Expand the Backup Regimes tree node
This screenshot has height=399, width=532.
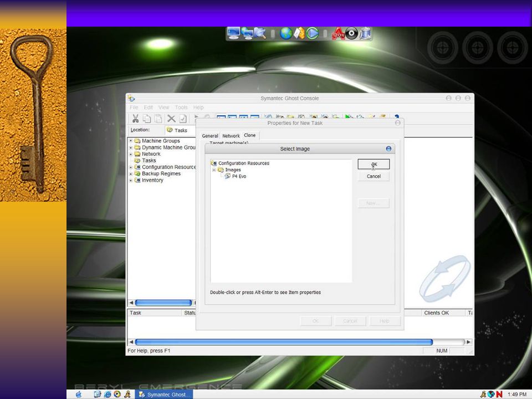[131, 173]
